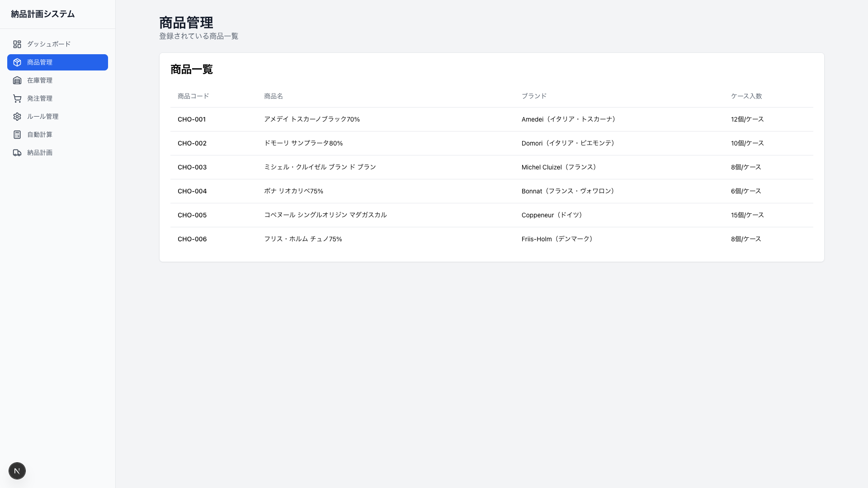868x488 pixels.
Task: Go to 在庫管理 page
Action: 40,80
